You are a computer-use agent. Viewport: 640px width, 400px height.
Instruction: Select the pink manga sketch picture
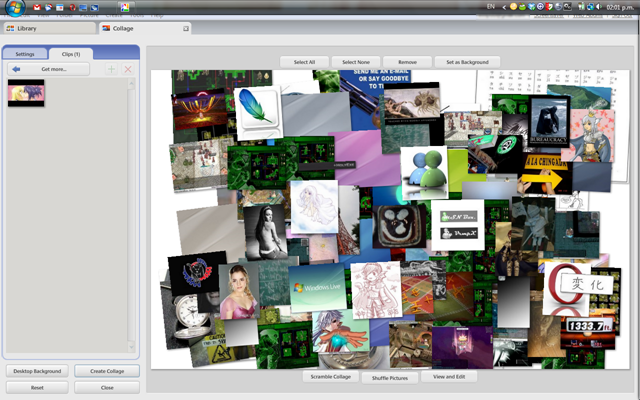coord(376,291)
